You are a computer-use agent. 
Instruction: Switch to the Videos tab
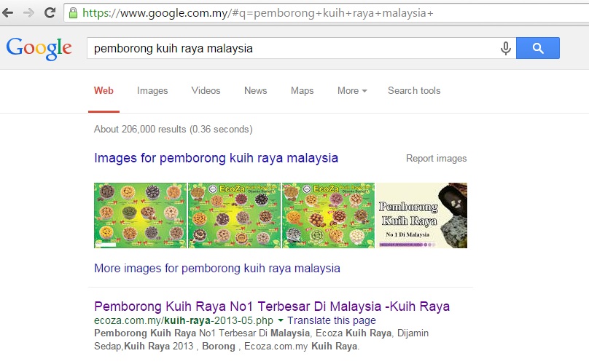pos(206,91)
